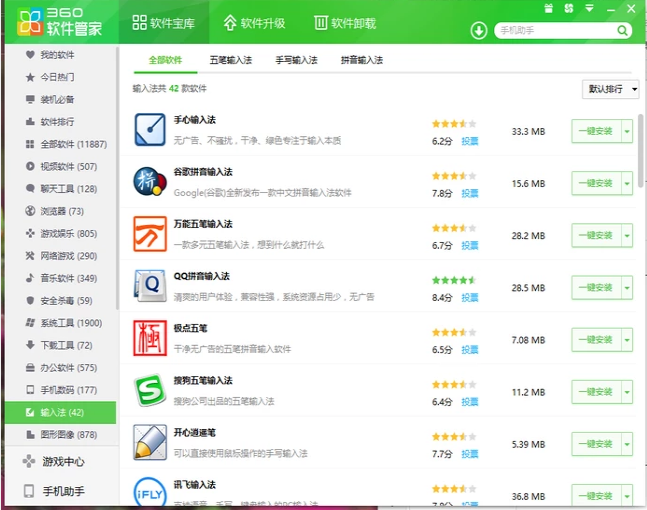Screen dimensions: 647x510
Task: Click the 极点五笔 red seal icon
Action: [x=149, y=338]
